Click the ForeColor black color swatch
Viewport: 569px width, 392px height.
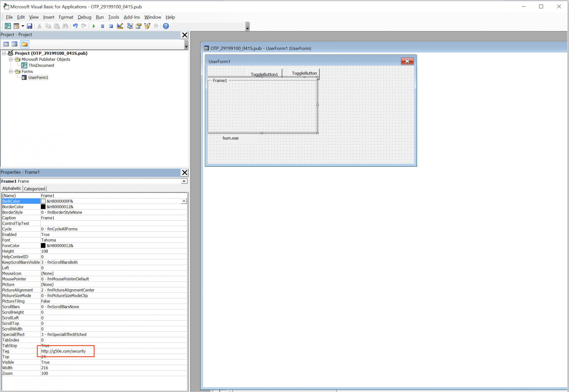[43, 246]
